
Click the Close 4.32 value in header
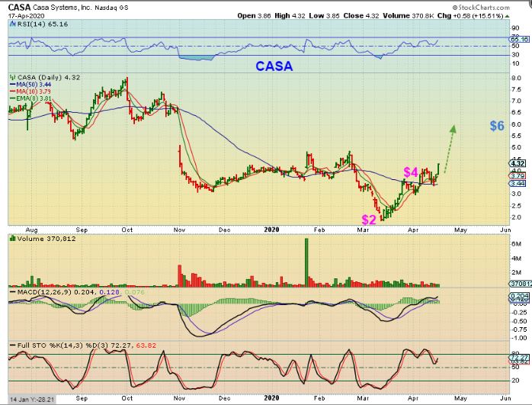point(361,15)
